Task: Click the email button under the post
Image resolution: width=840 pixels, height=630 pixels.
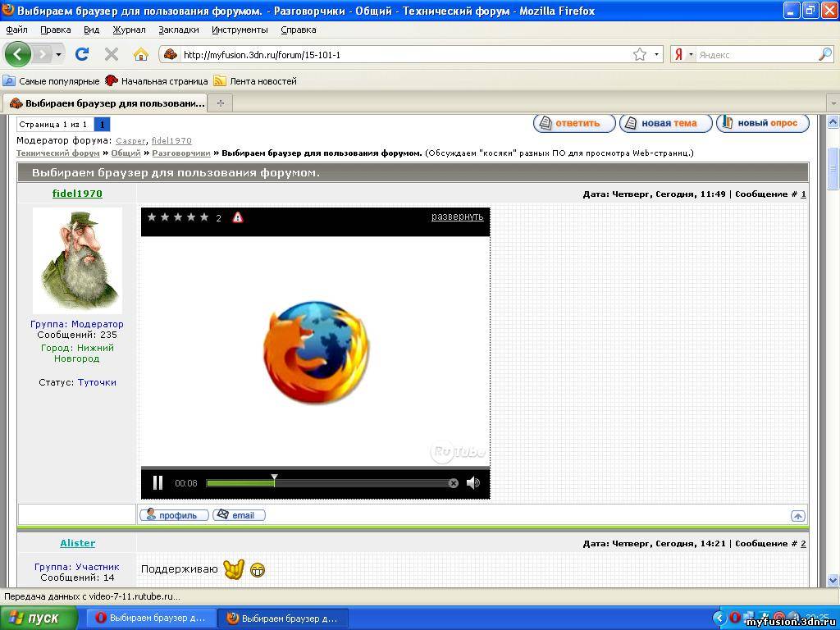Action: pos(239,515)
